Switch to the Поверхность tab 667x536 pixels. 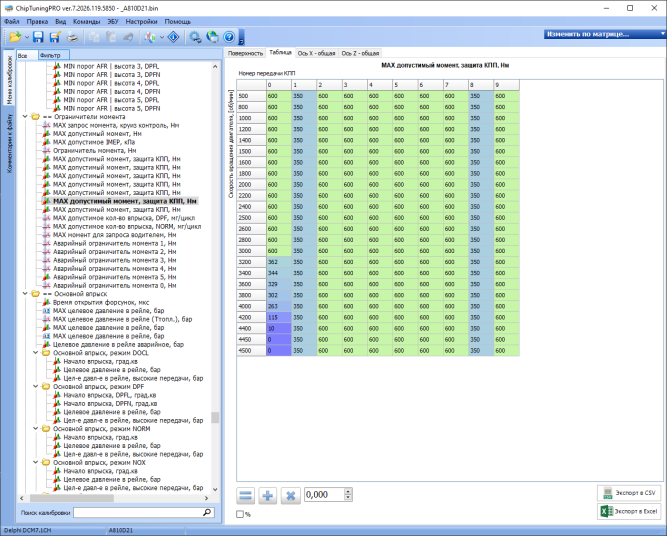click(245, 53)
